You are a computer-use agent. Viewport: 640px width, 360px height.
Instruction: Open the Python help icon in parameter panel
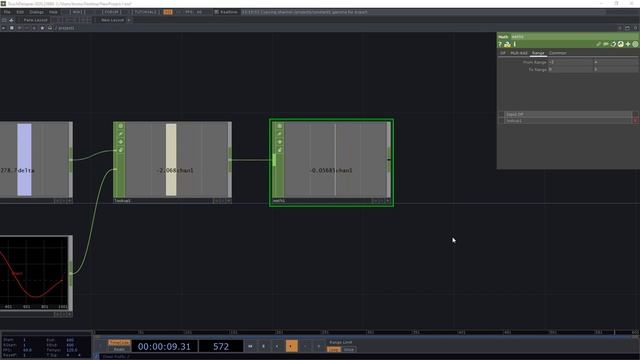coord(507,44)
